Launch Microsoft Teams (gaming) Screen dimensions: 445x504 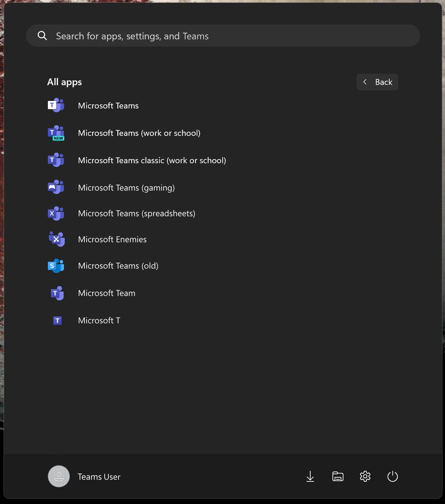point(127,188)
